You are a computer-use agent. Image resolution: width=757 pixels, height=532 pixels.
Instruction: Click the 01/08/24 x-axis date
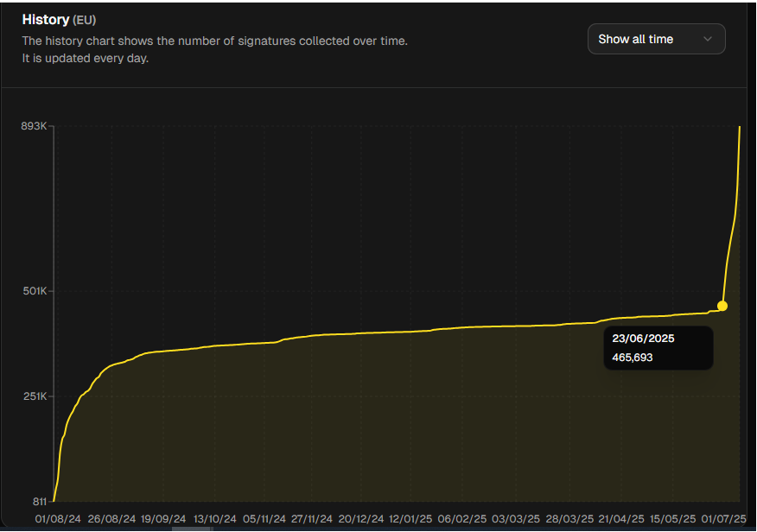tap(58, 519)
